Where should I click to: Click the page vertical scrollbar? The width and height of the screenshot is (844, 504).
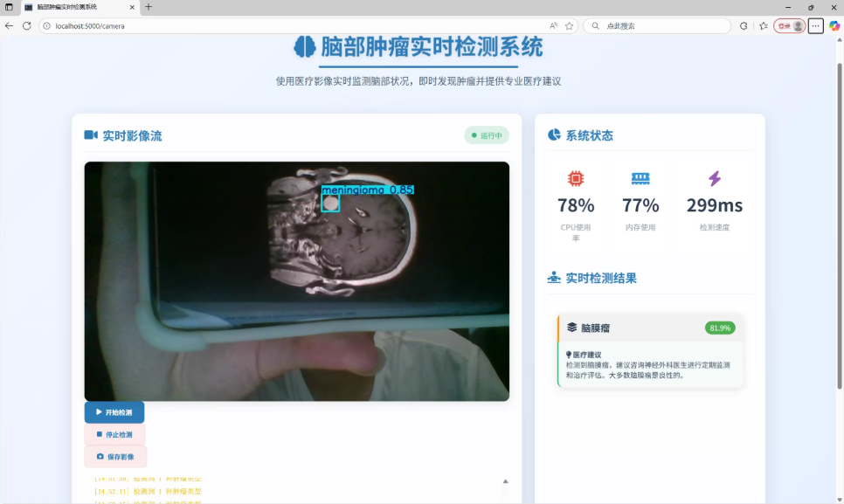[x=840, y=226]
